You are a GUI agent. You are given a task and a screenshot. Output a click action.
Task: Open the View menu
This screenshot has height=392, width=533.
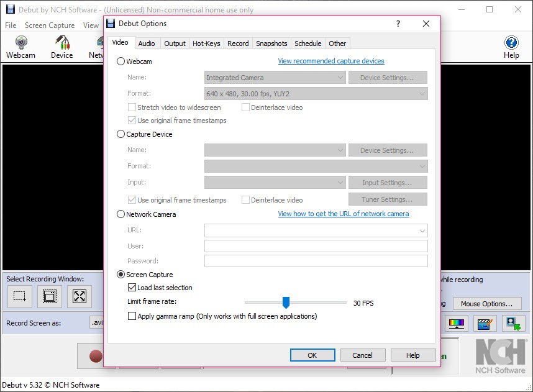[91, 25]
